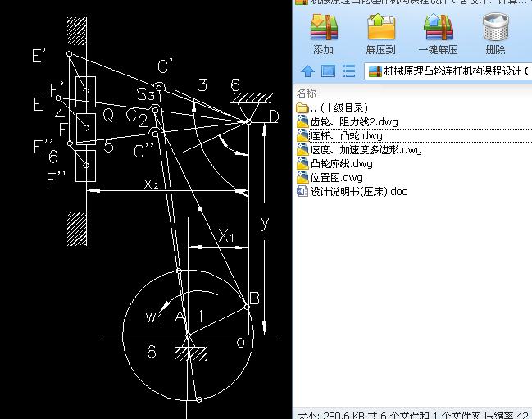The height and width of the screenshot is (419, 532).
Task: Select the file 连杆、凸轮.dwg
Action: click(345, 135)
